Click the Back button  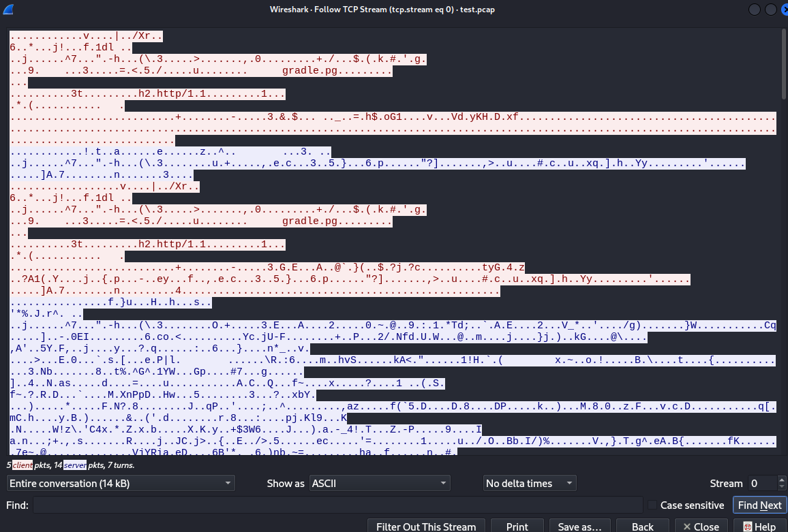pos(642,527)
